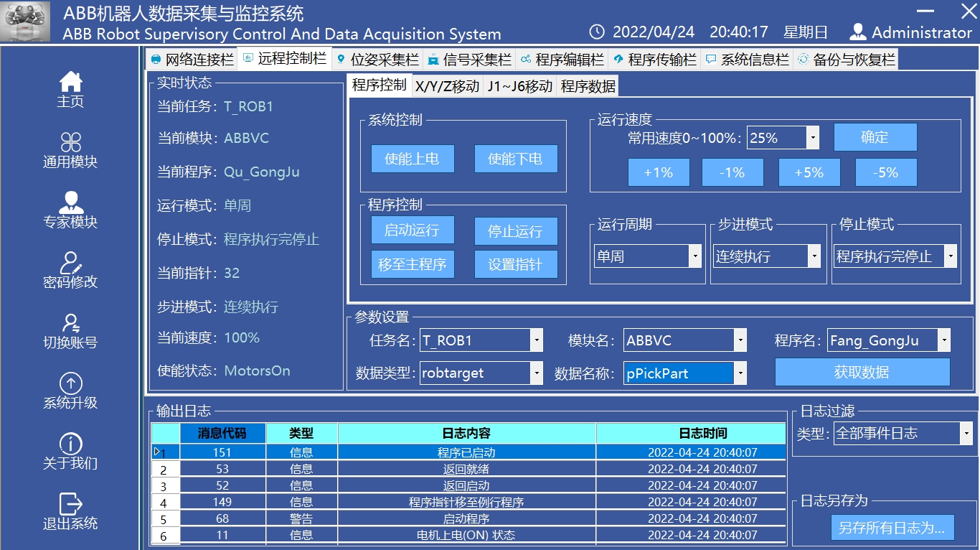Decrease speed with the -1% button
The image size is (980, 550).
coord(732,172)
